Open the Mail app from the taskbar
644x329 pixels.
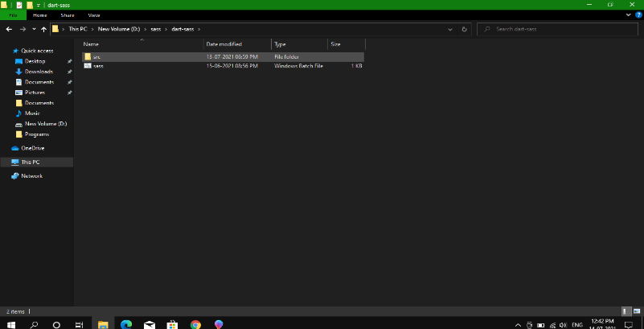[x=150, y=324]
